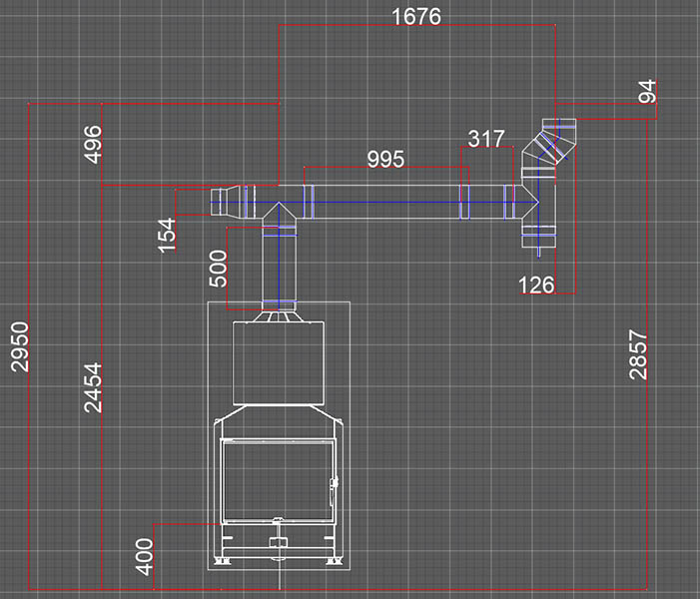Select the 94 dimension label

647,92
